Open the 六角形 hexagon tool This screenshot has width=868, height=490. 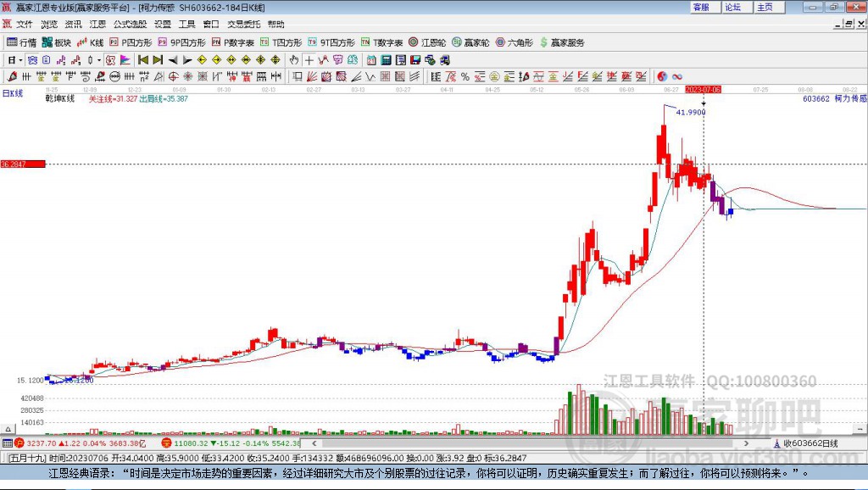[515, 42]
